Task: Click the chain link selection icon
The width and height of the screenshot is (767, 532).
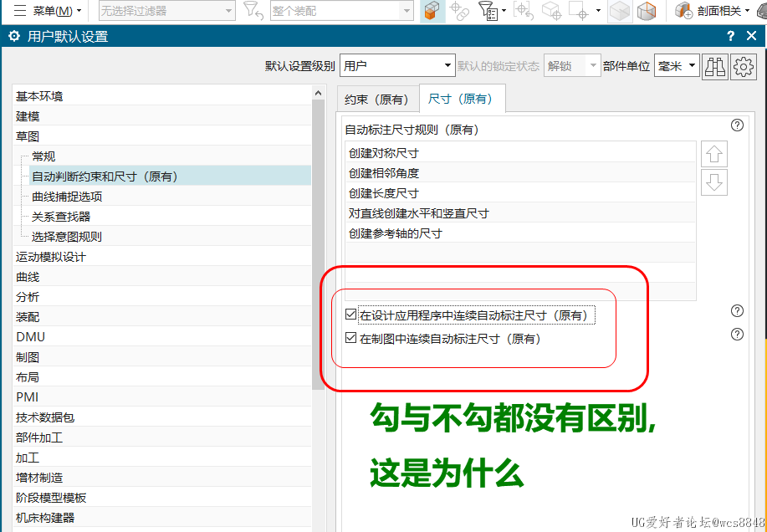Action: click(x=459, y=11)
